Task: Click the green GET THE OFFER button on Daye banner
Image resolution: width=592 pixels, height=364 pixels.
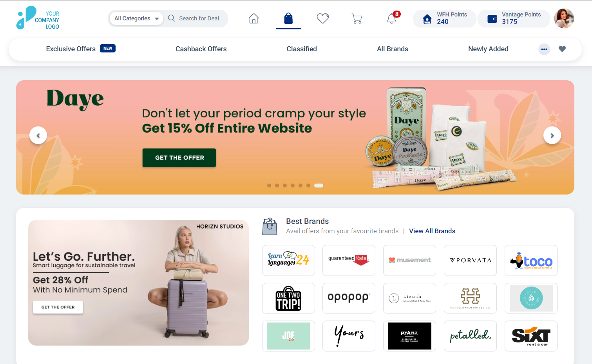Action: (179, 158)
